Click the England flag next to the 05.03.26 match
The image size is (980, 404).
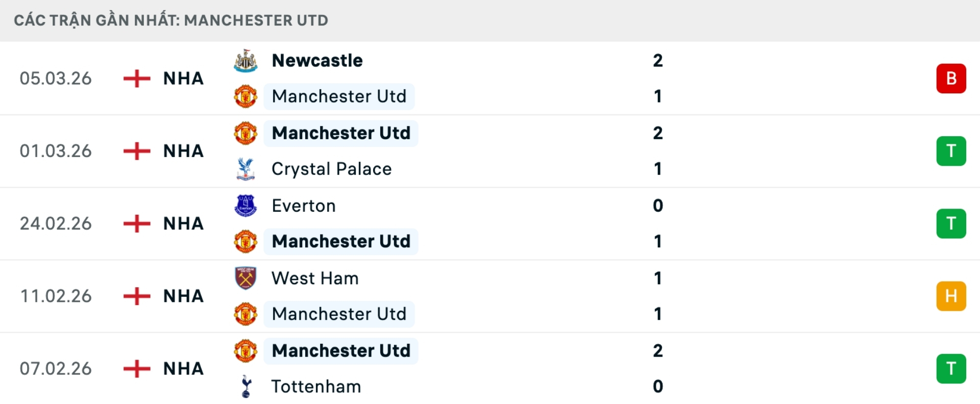tap(136, 78)
